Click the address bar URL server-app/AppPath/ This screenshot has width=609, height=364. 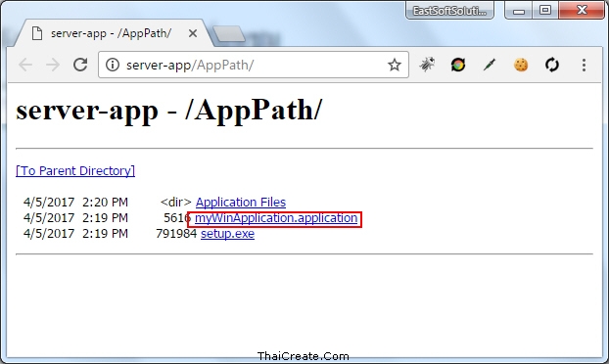tap(190, 65)
